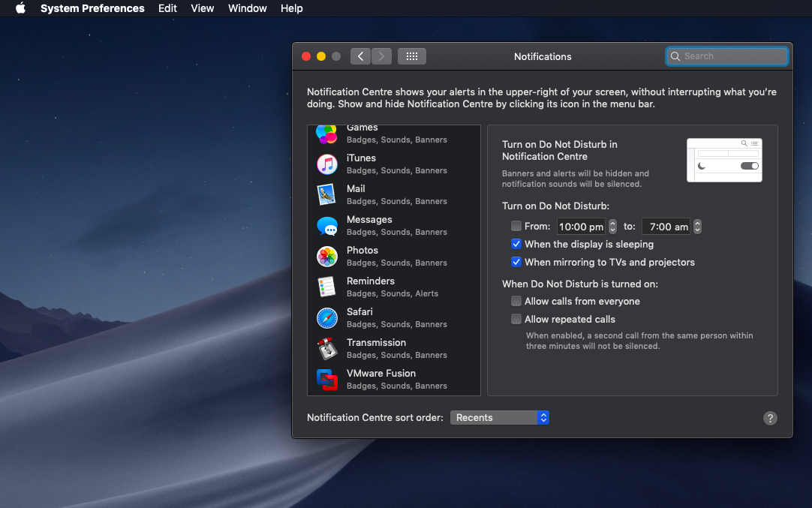Click the Photos pinwheel icon
Screen dimensions: 812x508
click(326, 257)
